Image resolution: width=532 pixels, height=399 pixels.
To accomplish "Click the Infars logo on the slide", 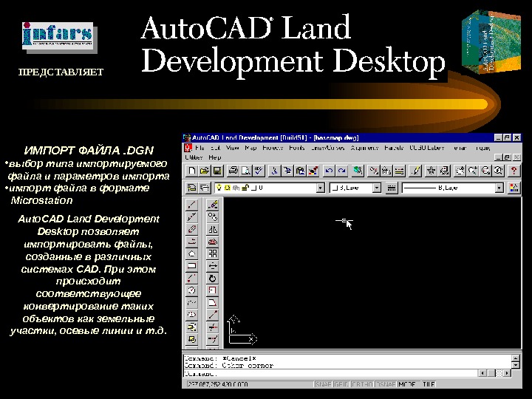I will tap(58, 37).
